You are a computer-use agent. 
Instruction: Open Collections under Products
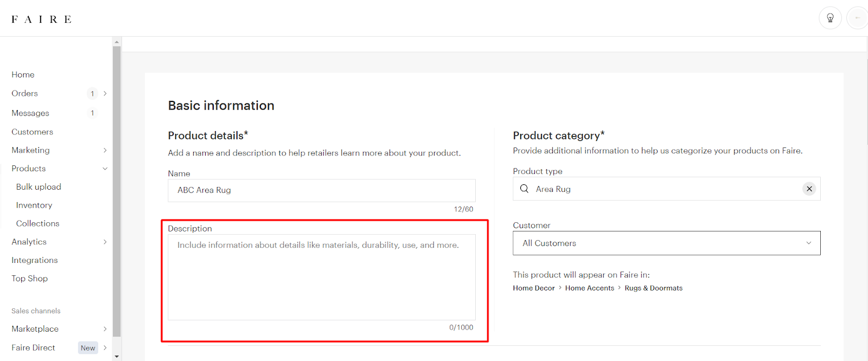coord(37,223)
